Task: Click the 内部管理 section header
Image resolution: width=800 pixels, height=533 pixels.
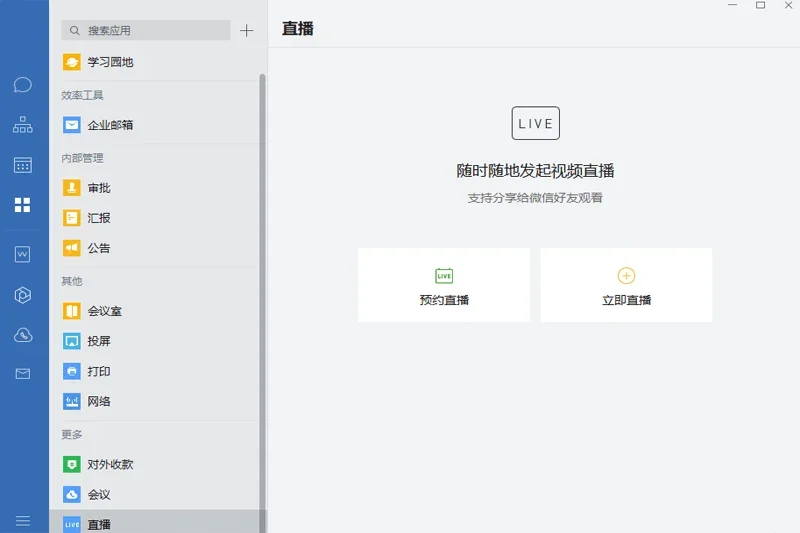Action: (x=82, y=158)
